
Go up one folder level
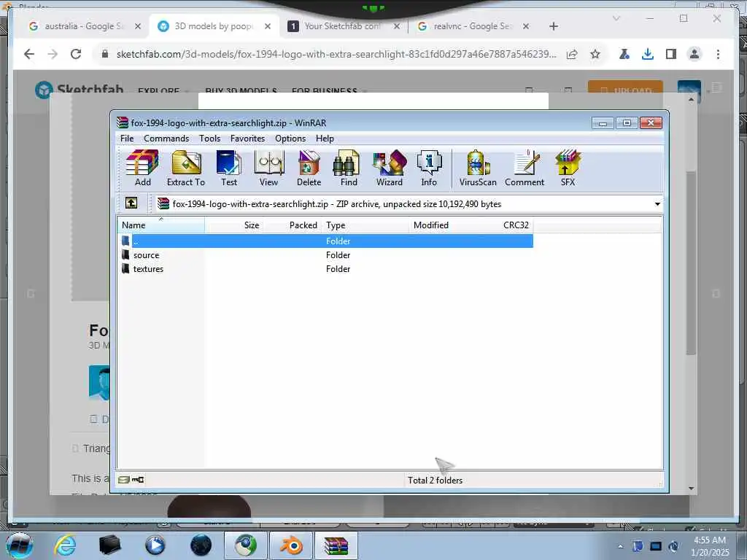(x=131, y=203)
